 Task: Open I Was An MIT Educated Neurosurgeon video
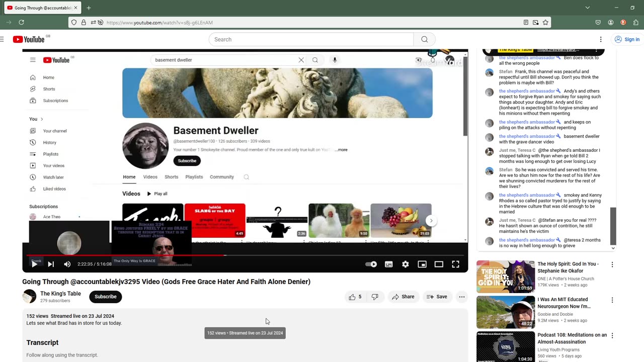pyautogui.click(x=564, y=303)
